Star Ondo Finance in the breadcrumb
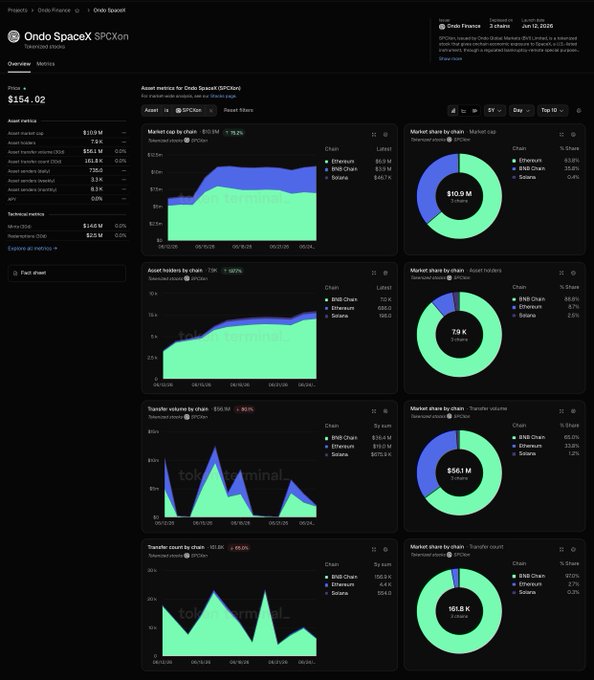This screenshot has width=594, height=680. (77, 10)
